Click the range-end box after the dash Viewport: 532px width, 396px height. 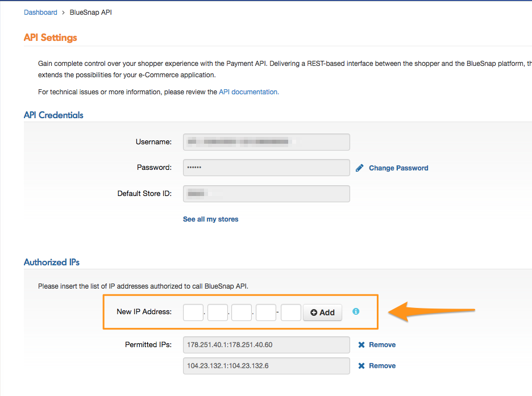tap(291, 312)
